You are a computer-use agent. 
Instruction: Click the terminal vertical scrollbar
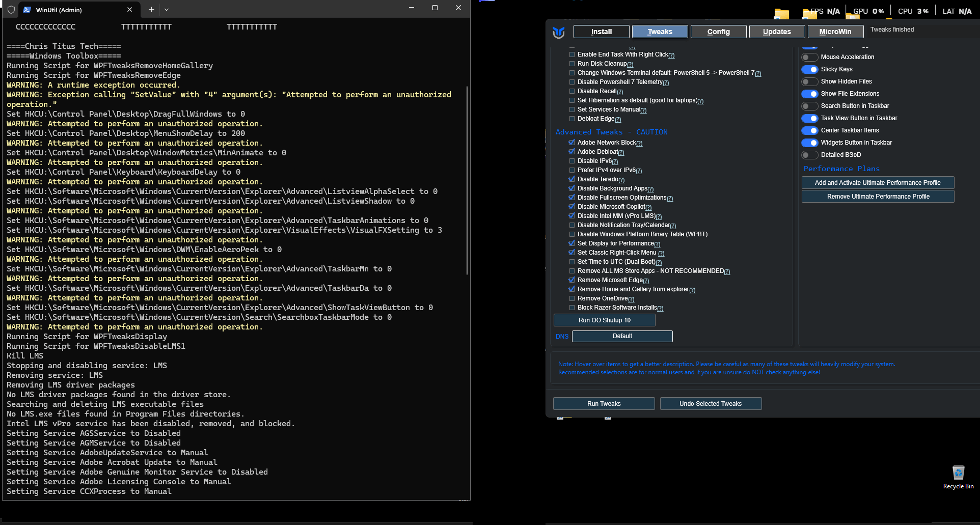(x=467, y=178)
